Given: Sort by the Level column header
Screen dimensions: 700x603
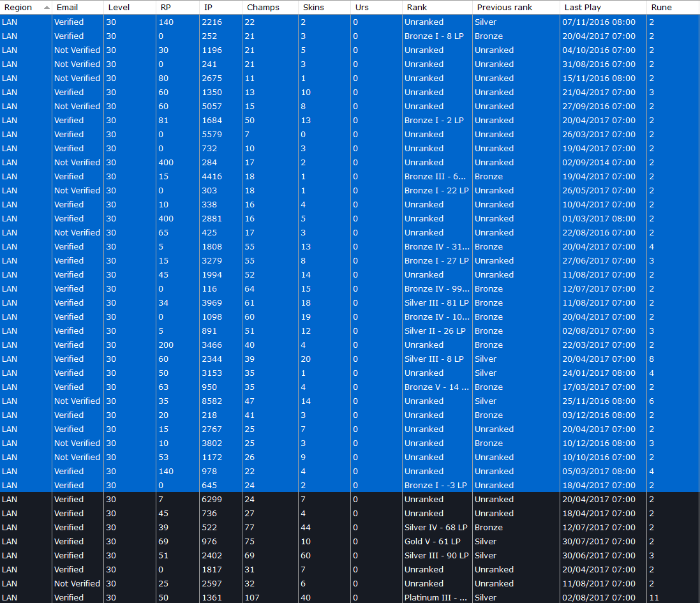Looking at the screenshot, I should click(x=130, y=7).
